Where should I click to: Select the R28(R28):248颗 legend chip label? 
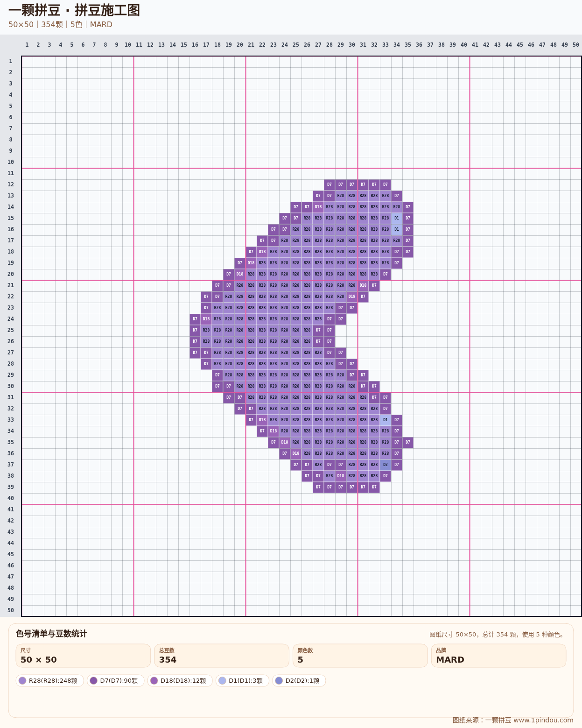tap(53, 681)
